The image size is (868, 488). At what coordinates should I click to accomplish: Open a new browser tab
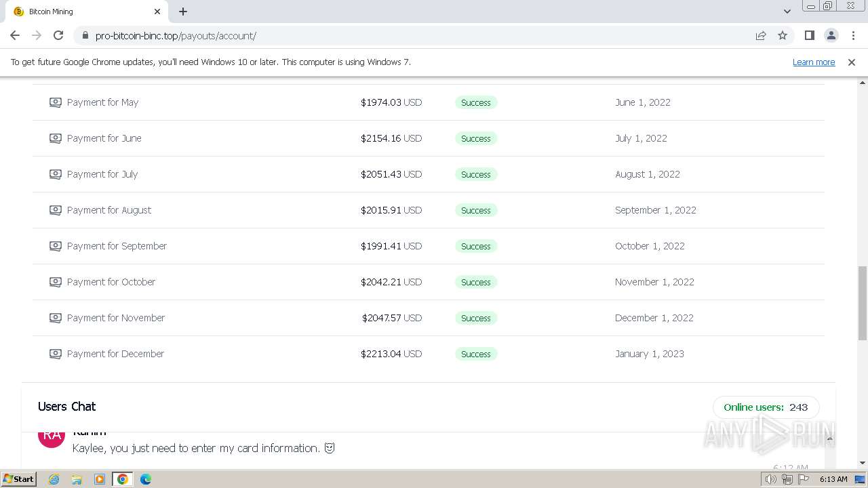tap(183, 12)
